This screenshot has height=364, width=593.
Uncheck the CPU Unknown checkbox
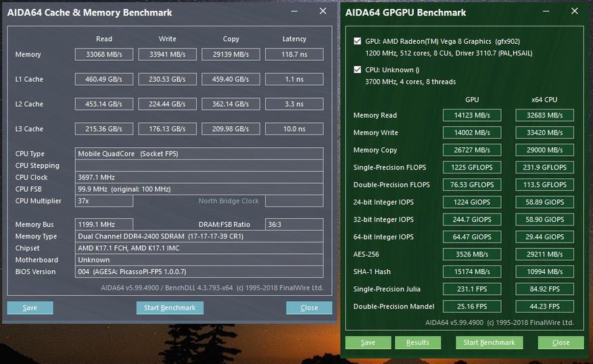(x=357, y=70)
